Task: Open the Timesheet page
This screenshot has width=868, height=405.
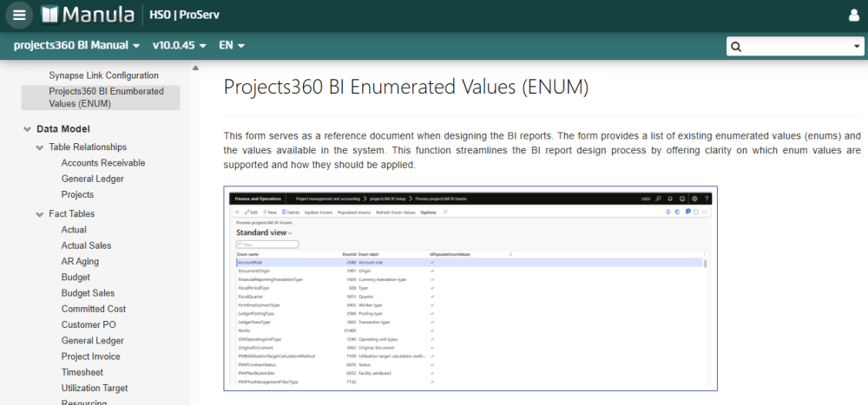Action: [x=82, y=372]
